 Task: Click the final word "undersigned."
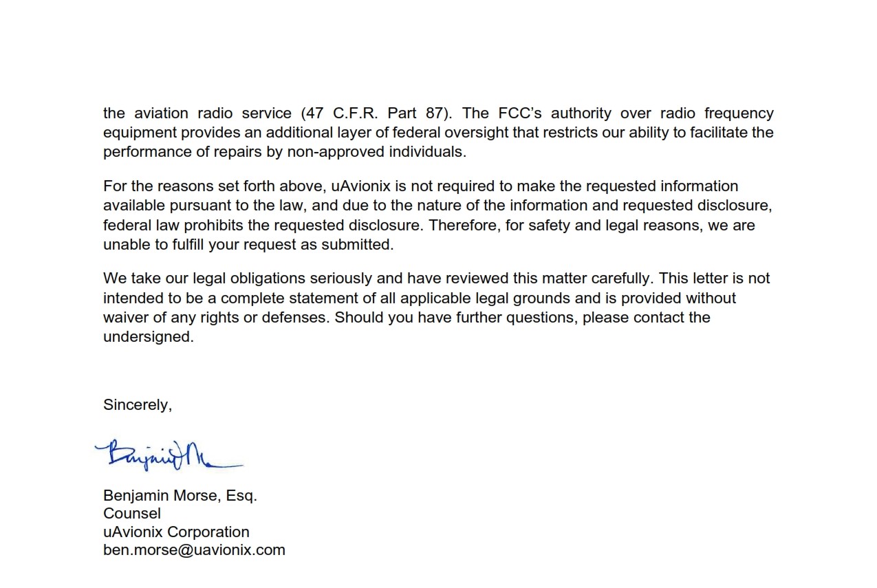click(149, 337)
